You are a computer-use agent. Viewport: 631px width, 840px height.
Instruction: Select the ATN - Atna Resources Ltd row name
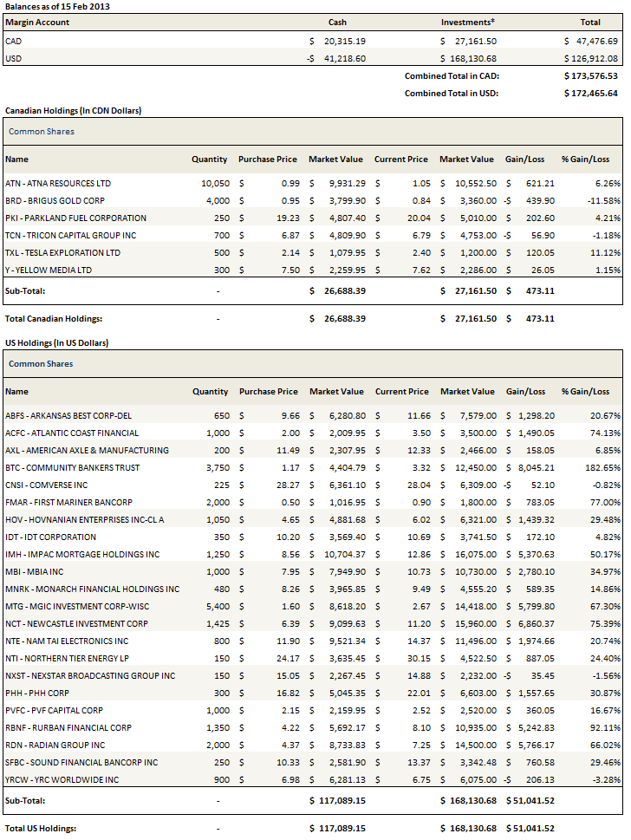[58, 184]
